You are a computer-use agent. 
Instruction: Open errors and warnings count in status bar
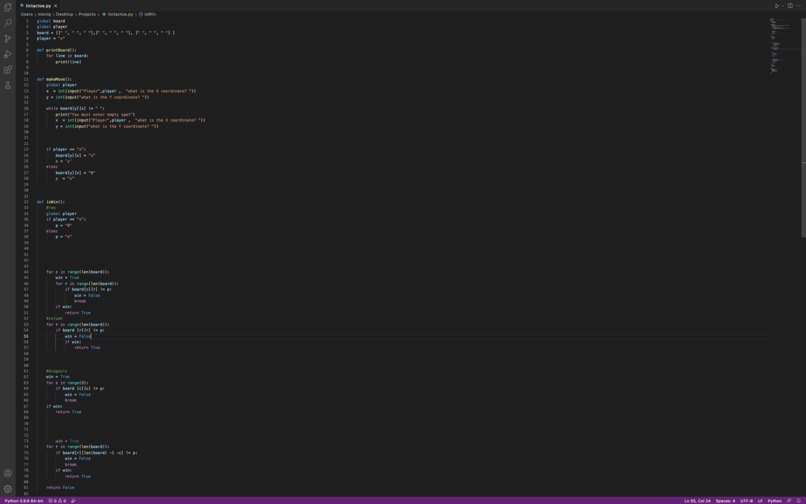[x=57, y=500]
